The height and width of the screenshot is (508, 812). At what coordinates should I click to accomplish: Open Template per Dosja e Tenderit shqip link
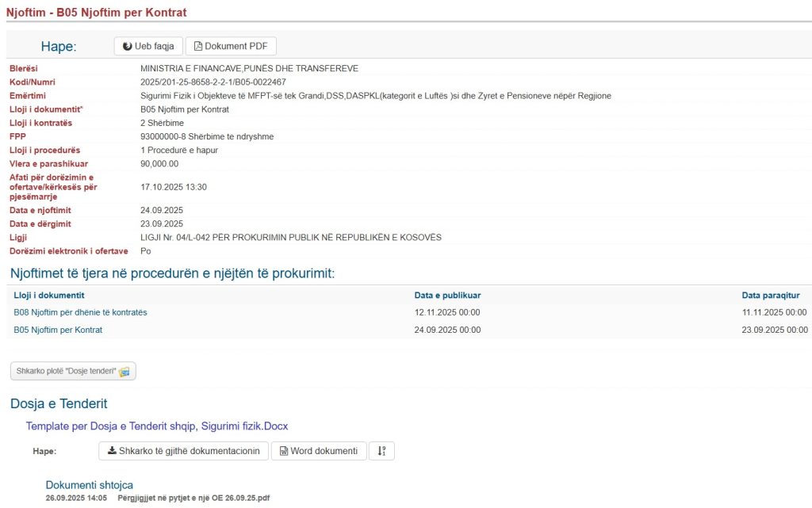pos(156,426)
